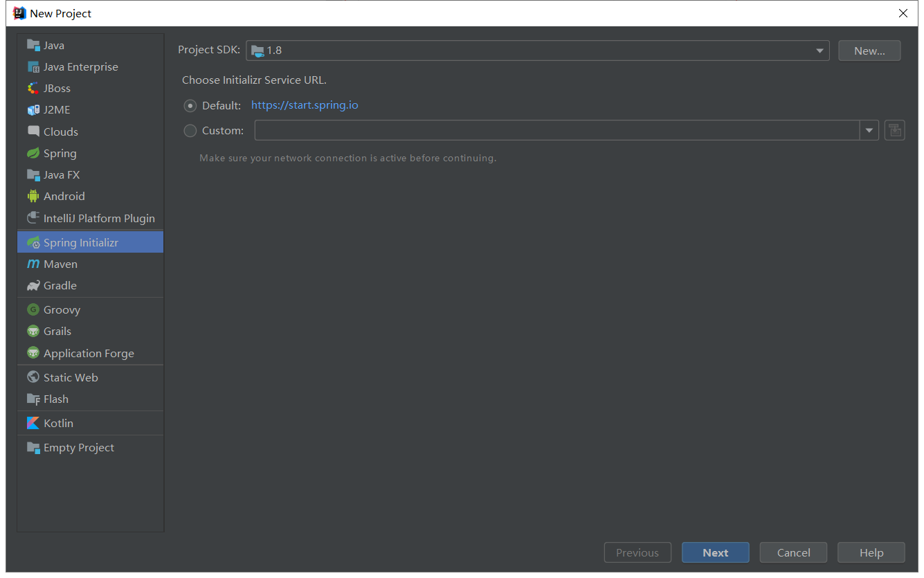Select Java Enterprise project type label
Image resolution: width=924 pixels, height=578 pixels.
click(81, 67)
